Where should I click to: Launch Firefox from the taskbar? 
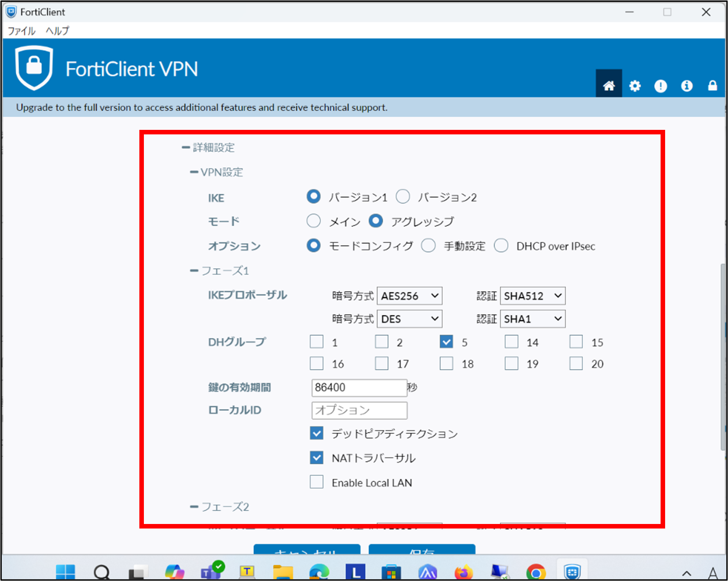pyautogui.click(x=464, y=572)
